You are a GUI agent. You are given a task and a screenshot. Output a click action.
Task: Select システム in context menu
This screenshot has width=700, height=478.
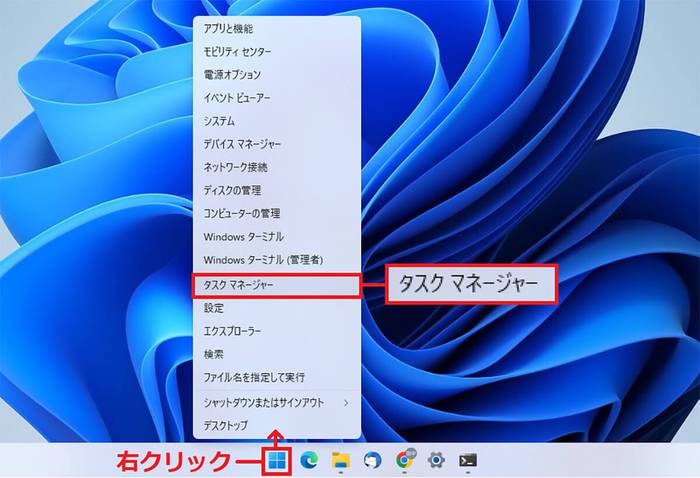point(277,121)
